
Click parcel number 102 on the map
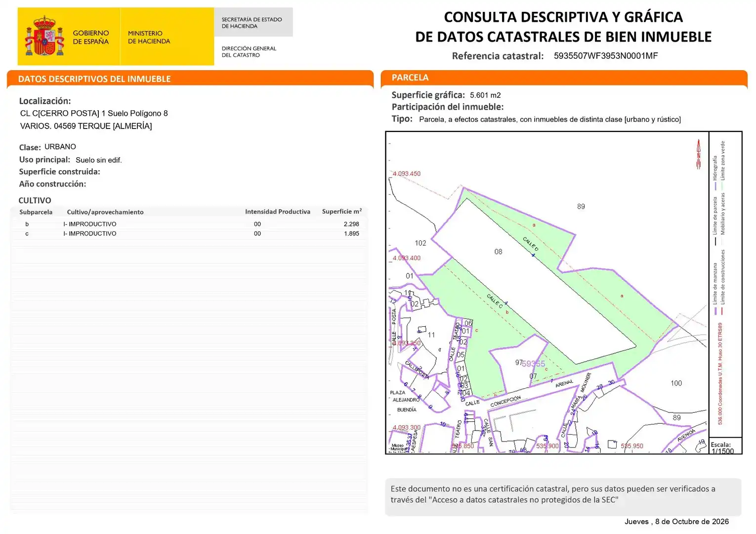(x=420, y=243)
